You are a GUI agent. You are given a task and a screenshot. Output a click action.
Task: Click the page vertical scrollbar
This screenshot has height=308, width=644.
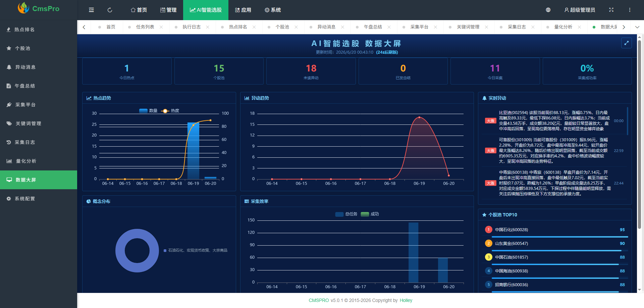(639, 134)
